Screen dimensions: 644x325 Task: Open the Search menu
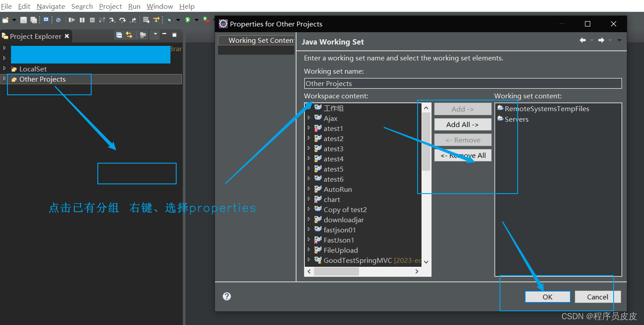pos(82,6)
